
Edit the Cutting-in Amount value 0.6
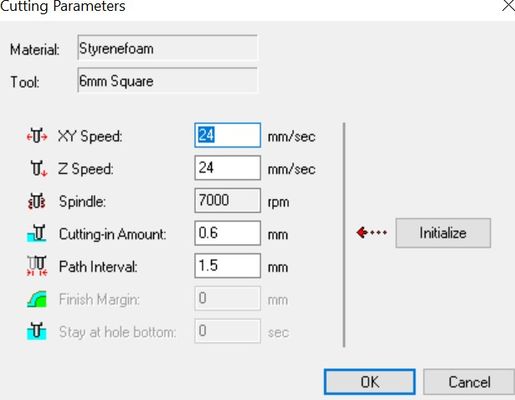[228, 233]
